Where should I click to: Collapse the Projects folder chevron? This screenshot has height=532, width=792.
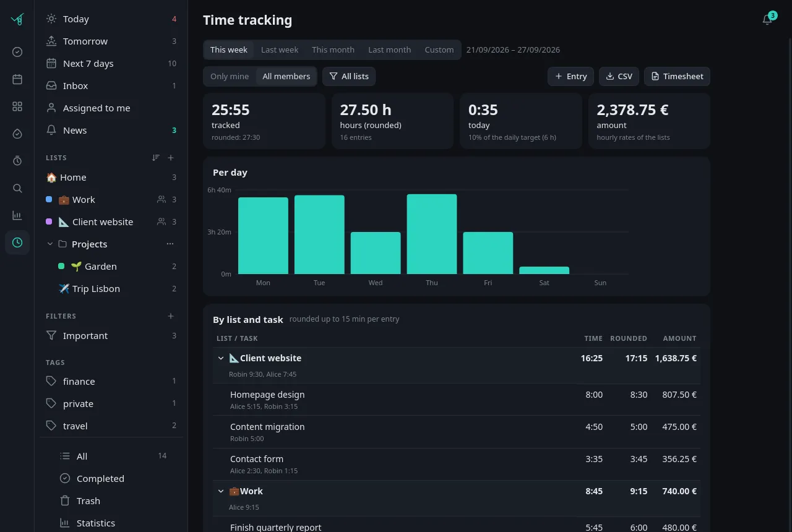coord(50,244)
